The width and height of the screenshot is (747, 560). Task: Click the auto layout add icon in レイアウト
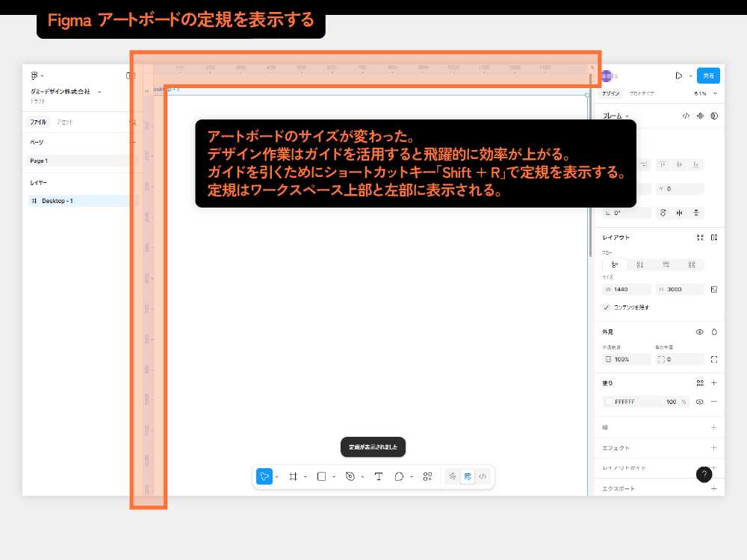click(714, 237)
